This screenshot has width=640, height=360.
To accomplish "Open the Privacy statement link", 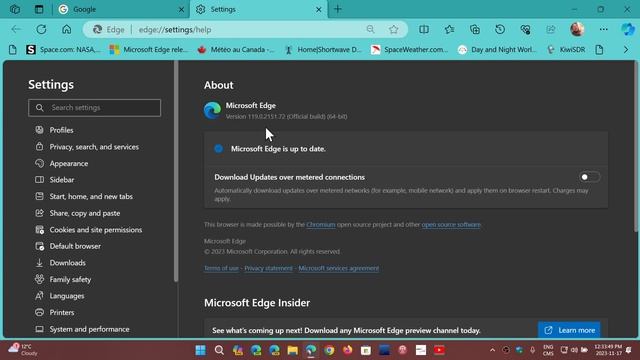I will tap(268, 268).
